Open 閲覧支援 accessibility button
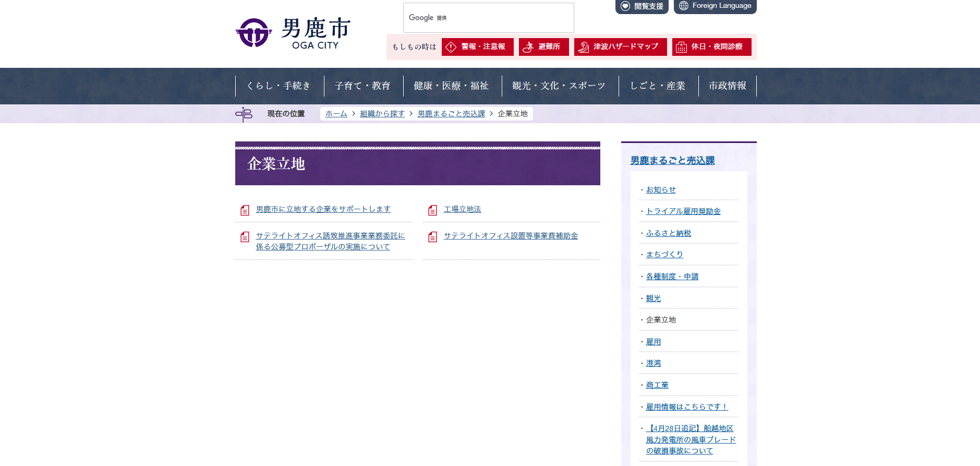 coord(642,6)
